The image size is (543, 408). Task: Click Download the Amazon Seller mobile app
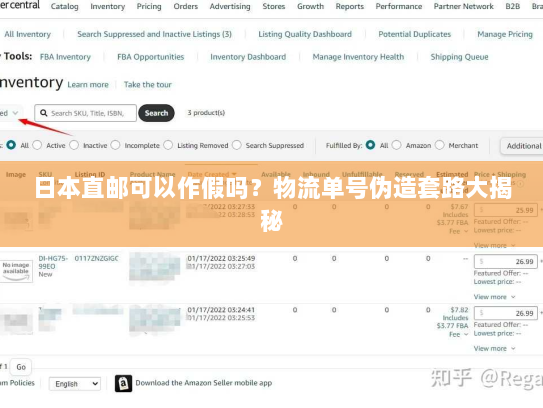coord(204,383)
